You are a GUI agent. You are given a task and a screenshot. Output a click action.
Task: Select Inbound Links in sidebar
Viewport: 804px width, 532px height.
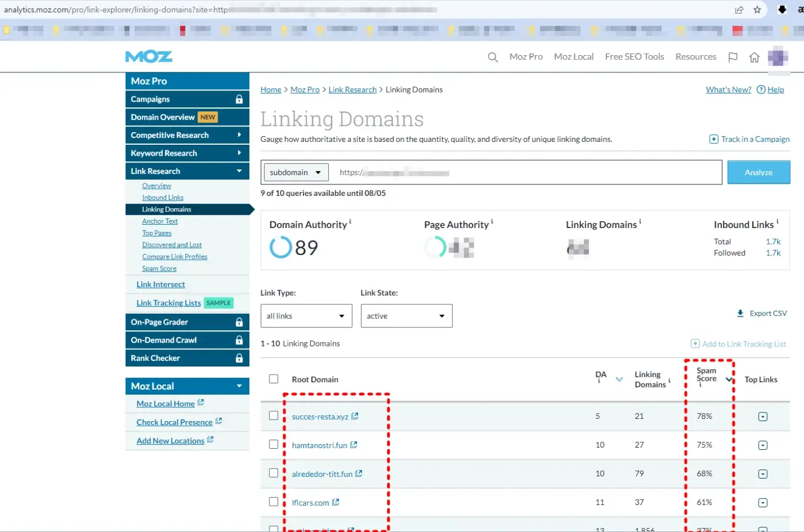(163, 198)
